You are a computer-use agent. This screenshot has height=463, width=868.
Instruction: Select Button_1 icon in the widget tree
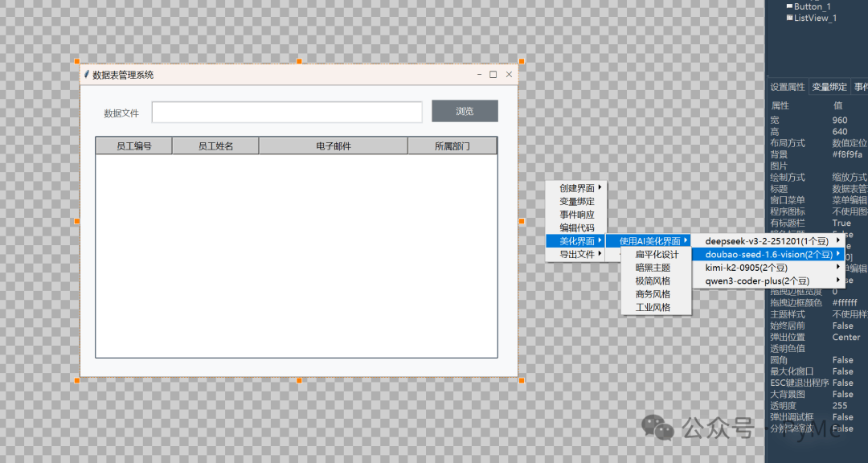[x=789, y=6]
